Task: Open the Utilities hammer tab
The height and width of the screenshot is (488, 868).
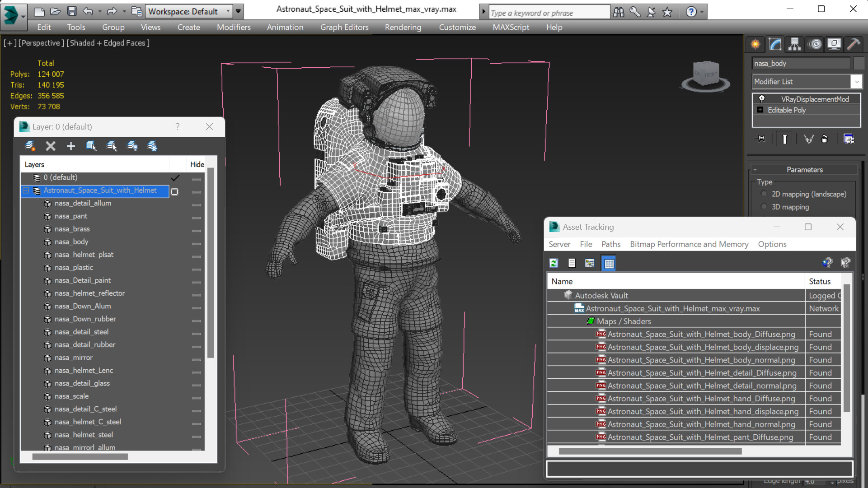Action: point(854,44)
